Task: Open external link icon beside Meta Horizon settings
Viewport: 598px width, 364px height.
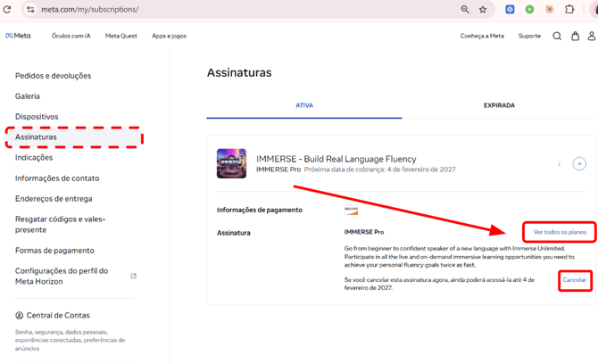Action: (x=134, y=276)
